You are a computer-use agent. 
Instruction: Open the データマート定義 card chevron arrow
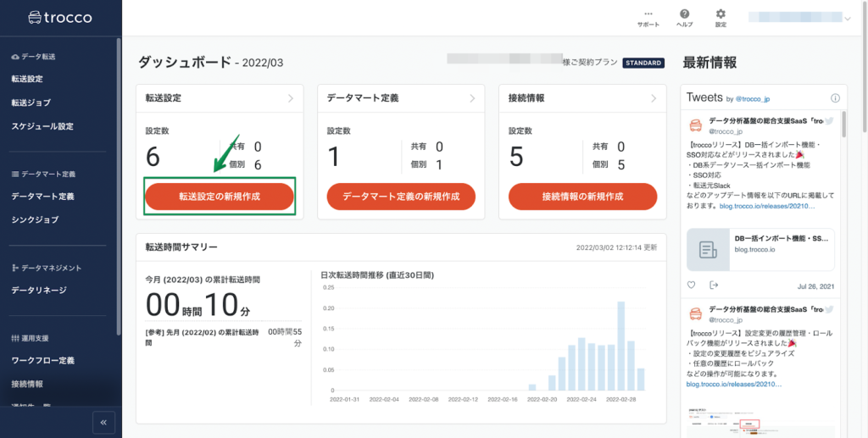point(472,98)
